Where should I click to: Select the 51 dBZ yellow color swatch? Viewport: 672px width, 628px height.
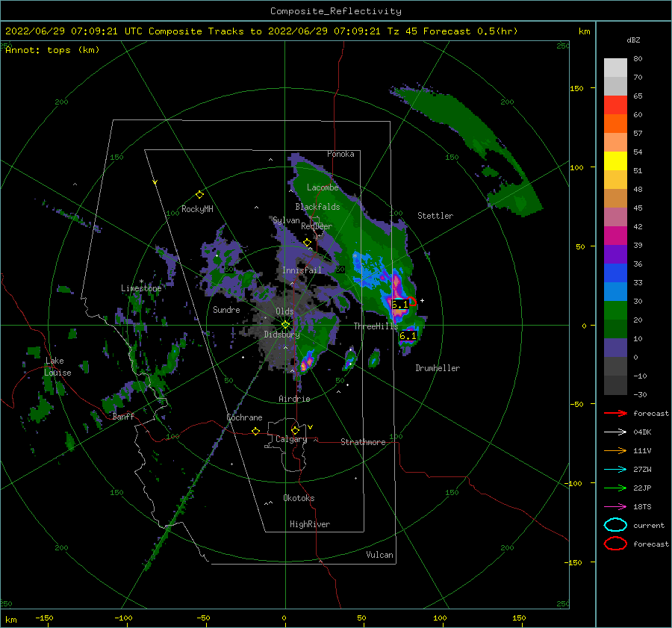pyautogui.click(x=615, y=161)
